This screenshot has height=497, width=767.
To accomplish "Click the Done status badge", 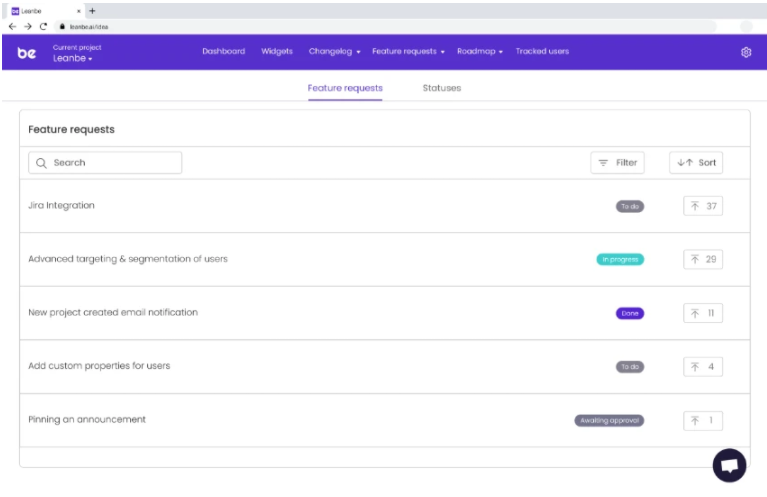I will pos(630,313).
